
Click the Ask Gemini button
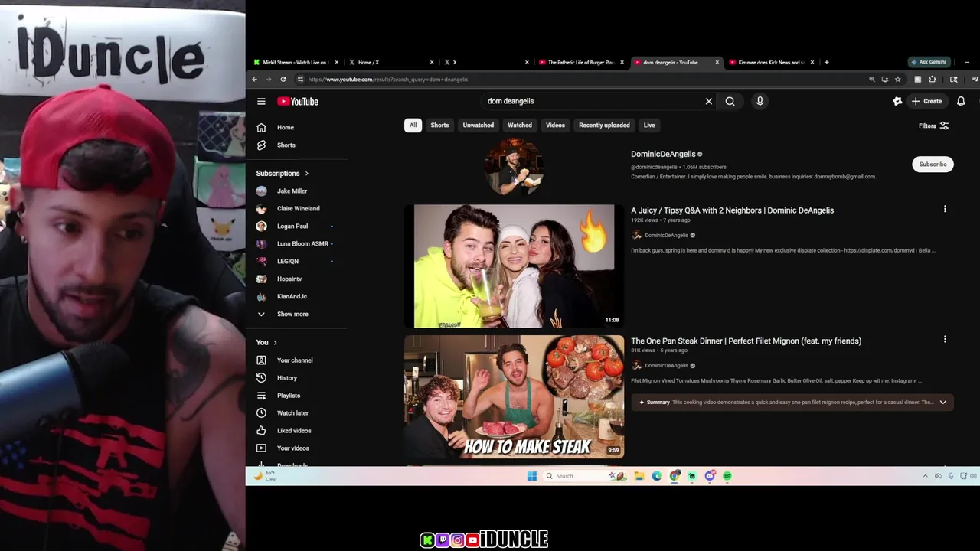(x=929, y=62)
